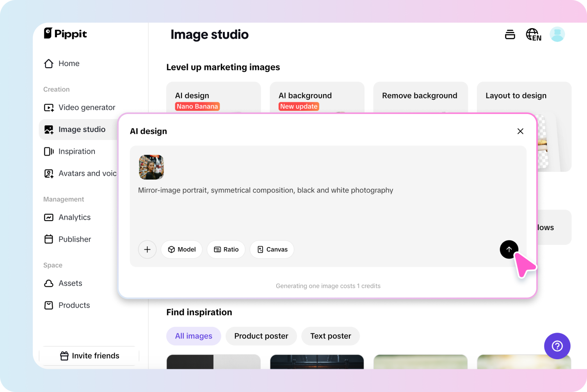Screen dimensions: 587x392
Task: Click the Avatars and voices icon
Action: (48, 173)
